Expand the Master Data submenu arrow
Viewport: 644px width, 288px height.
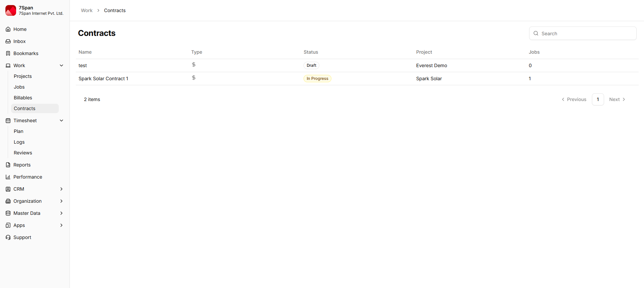(x=61, y=213)
